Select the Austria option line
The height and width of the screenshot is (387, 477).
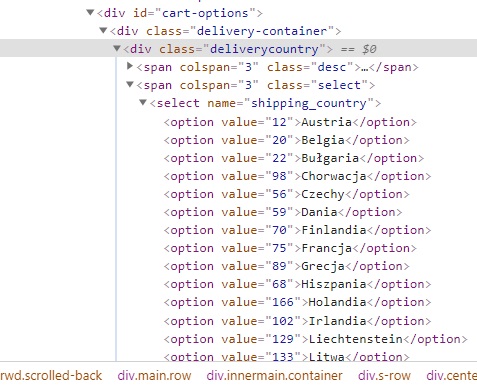[x=290, y=122]
